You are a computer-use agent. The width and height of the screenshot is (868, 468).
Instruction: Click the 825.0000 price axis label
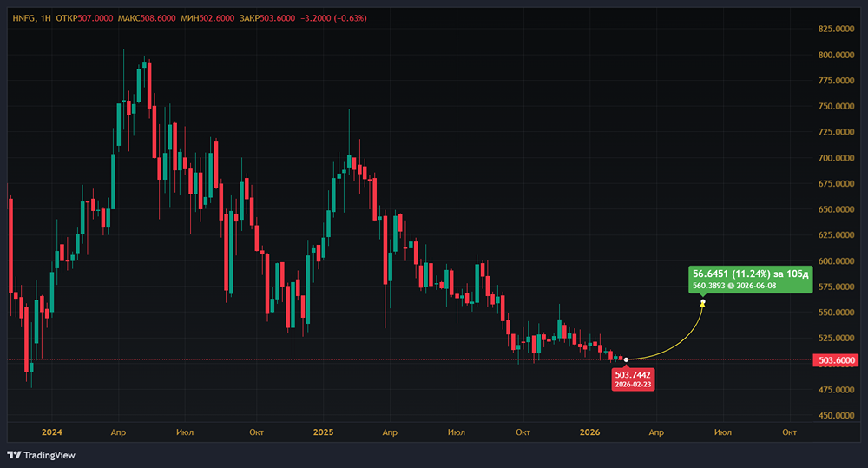[x=836, y=29]
